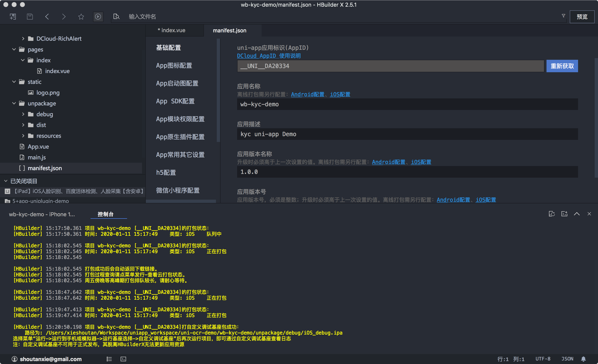The width and height of the screenshot is (598, 364).
Task: Click the bookmark star icon
Action: click(x=81, y=16)
